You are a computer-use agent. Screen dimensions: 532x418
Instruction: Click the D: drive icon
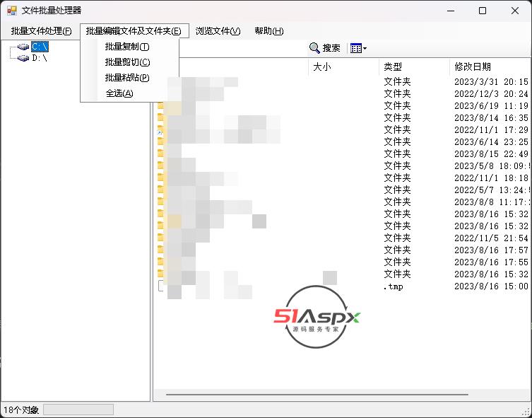coord(23,58)
